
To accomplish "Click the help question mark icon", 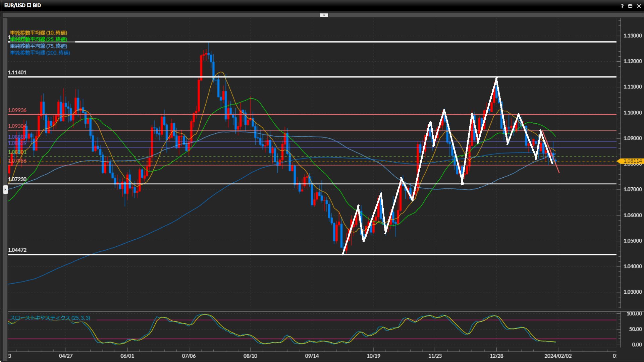I will (622, 6).
